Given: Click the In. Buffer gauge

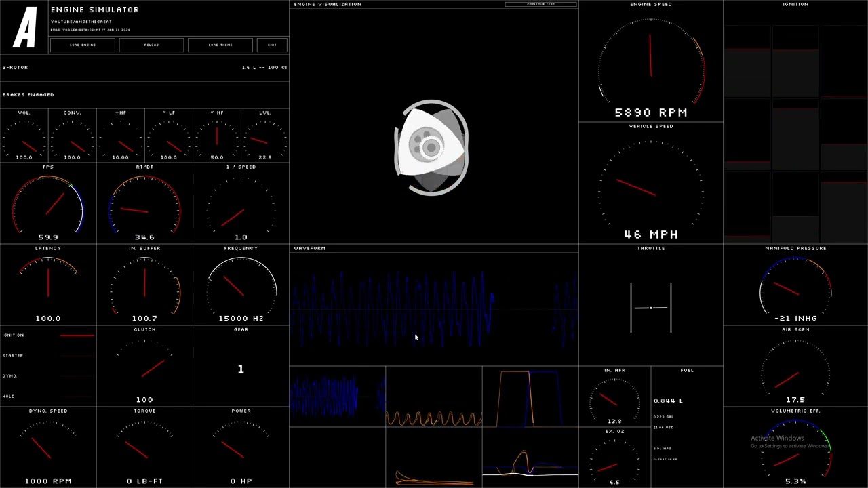Looking at the screenshot, I should [144, 285].
